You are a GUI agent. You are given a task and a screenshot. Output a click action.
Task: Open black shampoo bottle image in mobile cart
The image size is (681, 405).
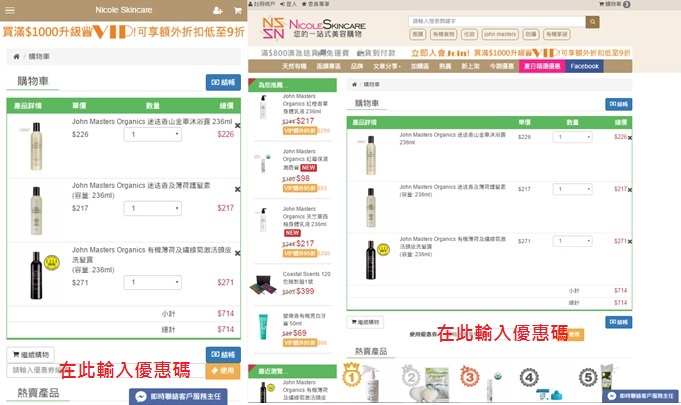[x=36, y=275]
